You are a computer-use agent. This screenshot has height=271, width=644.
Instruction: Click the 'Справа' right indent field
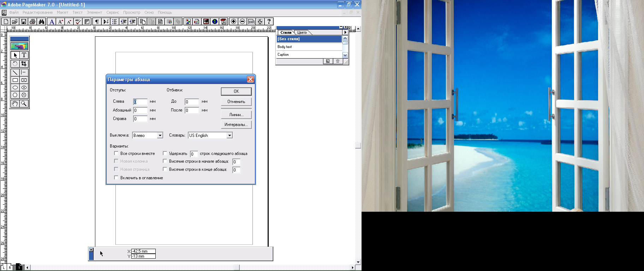click(x=140, y=119)
